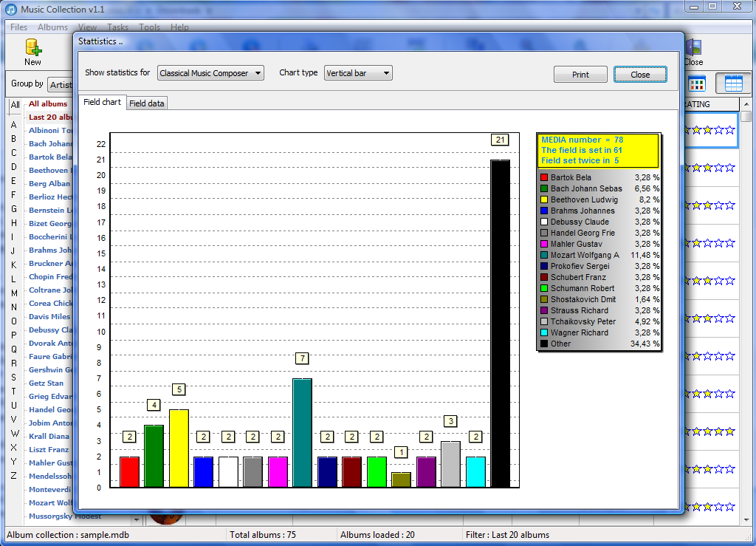Filter artists by letter Z

pos(13,476)
